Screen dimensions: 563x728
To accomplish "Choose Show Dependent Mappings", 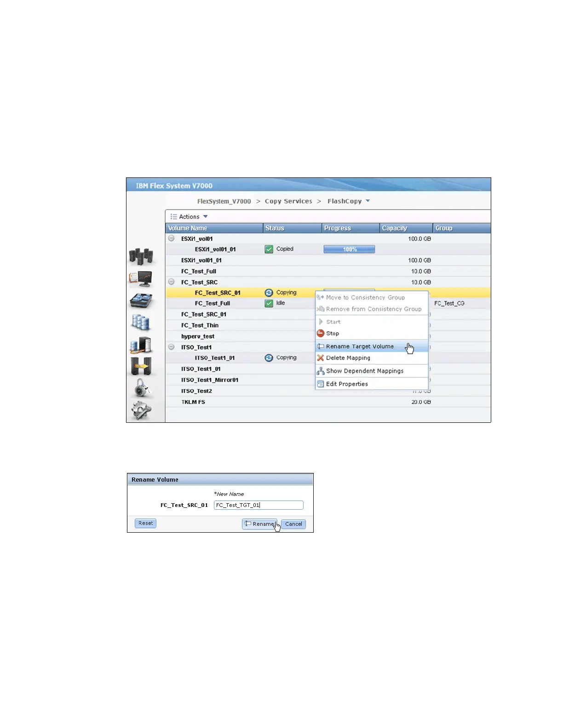I will click(372, 371).
